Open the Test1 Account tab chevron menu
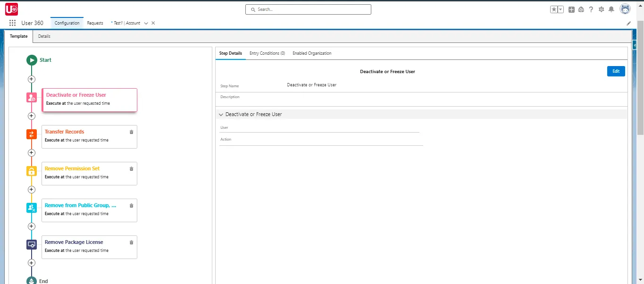Image resolution: width=644 pixels, height=284 pixels. (x=146, y=23)
